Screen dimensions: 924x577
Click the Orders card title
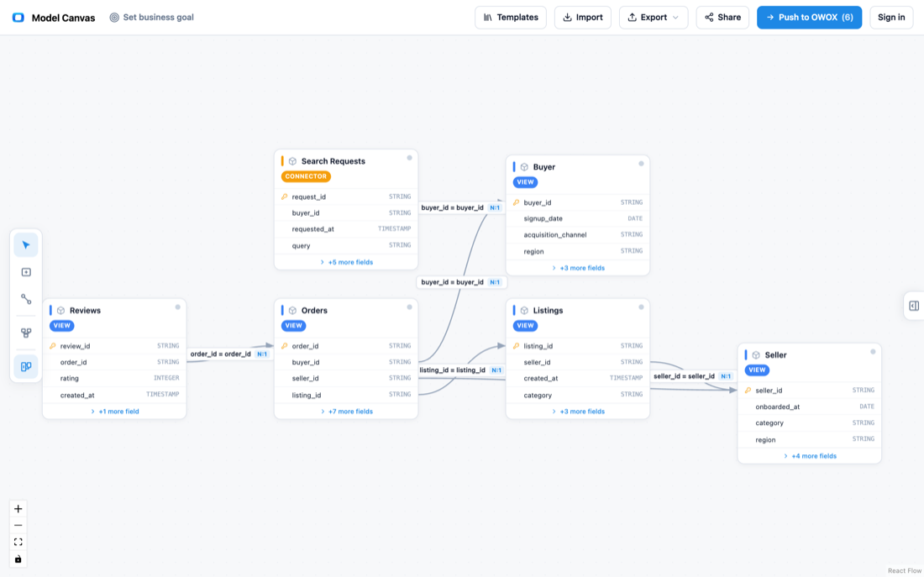coord(314,311)
